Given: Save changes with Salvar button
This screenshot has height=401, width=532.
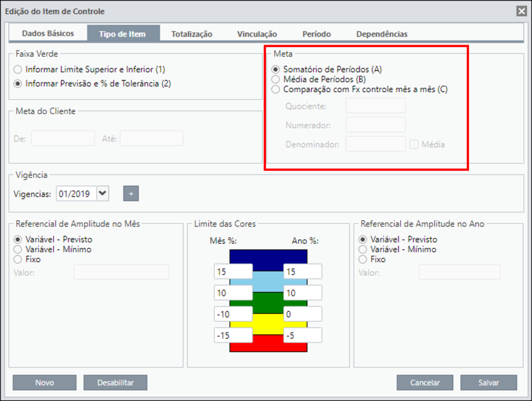Looking at the screenshot, I should click(x=488, y=382).
